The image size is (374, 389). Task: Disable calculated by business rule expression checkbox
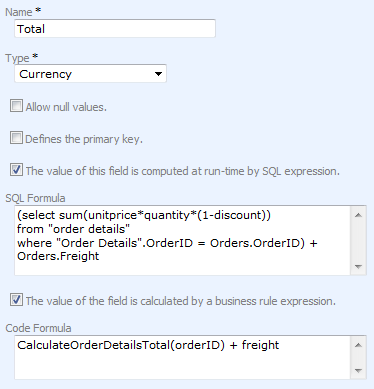[x=16, y=300]
